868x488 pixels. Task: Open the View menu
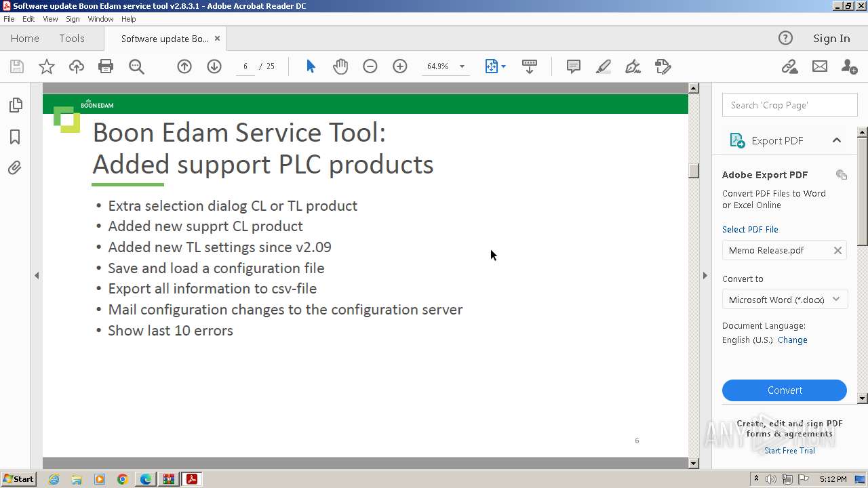click(50, 19)
